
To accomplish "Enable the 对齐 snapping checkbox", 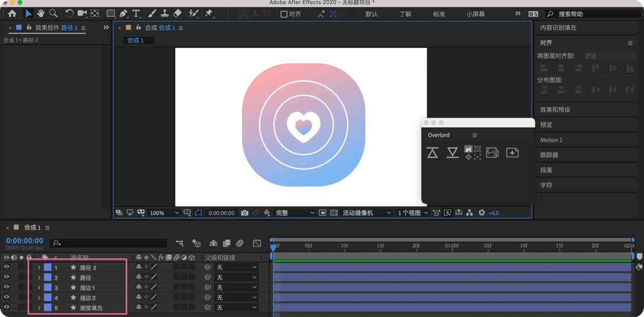I will tap(284, 14).
